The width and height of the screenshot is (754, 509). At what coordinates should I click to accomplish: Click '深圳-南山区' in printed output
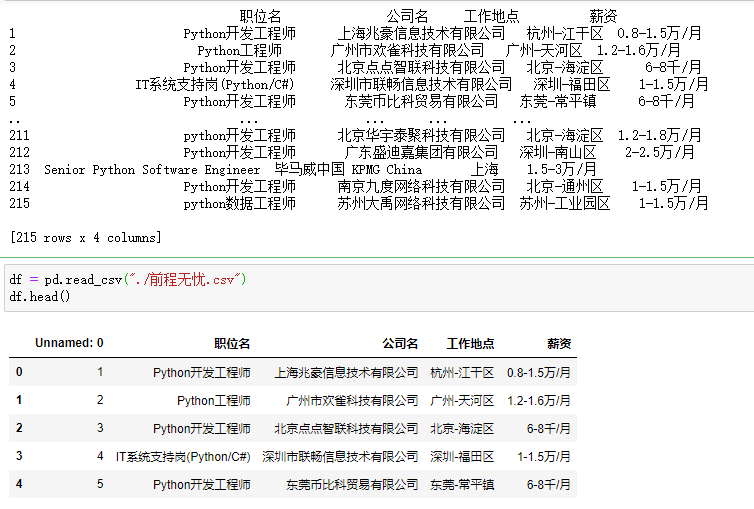[x=558, y=152]
